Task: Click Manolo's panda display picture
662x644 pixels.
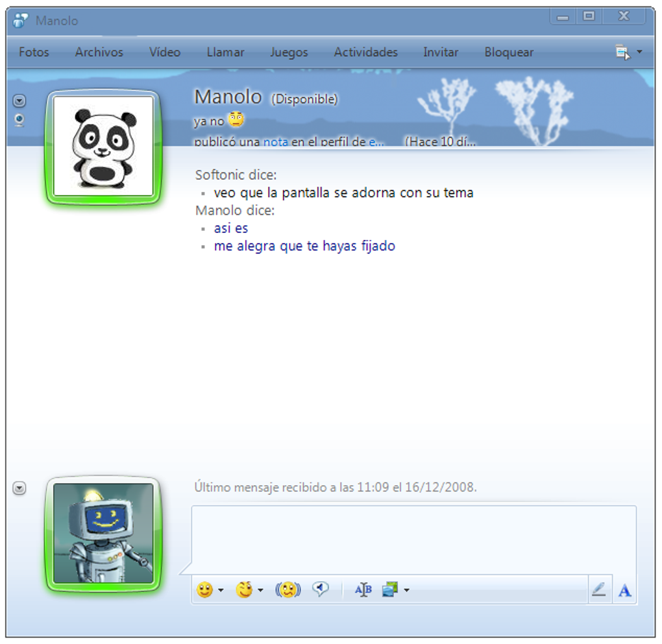Action: click(103, 147)
